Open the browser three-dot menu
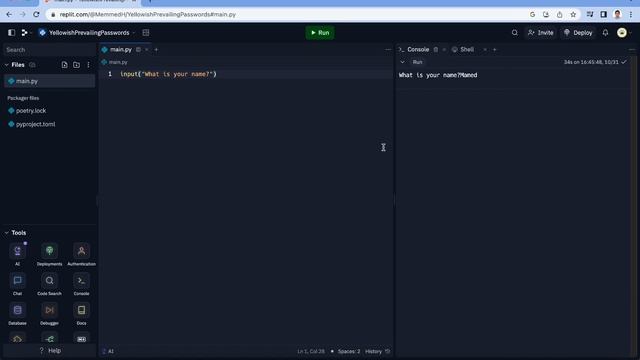This screenshot has height=360, width=640. 631,14
